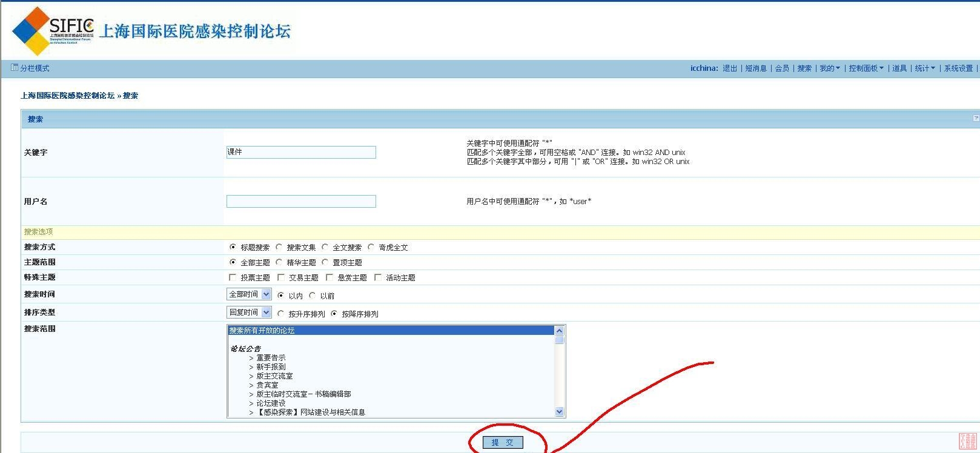Check the 活动主题 checkbox
Screen dimensions: 980x453
(x=378, y=277)
